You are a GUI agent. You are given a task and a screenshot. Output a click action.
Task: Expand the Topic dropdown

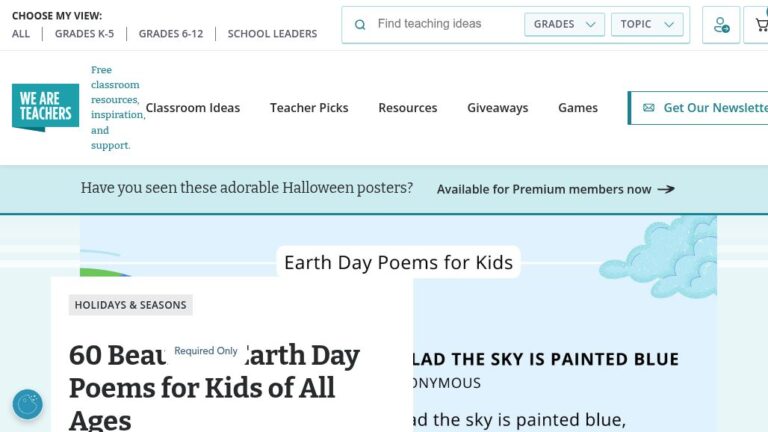pos(647,24)
